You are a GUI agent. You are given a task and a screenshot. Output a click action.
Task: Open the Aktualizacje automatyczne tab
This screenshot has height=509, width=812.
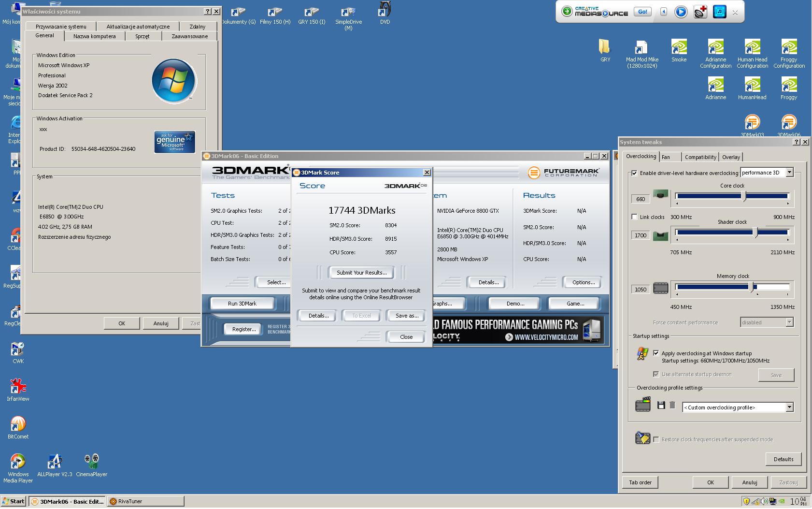coord(138,27)
